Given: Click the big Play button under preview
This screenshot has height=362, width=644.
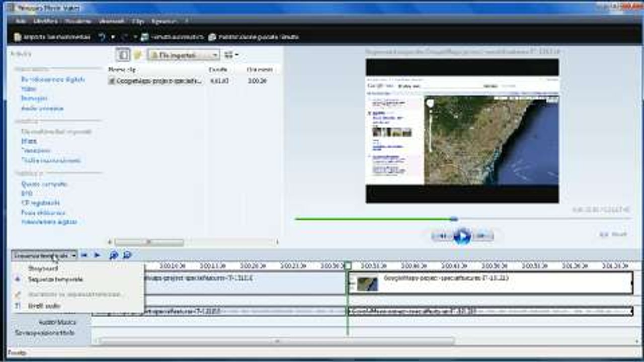Looking at the screenshot, I should [x=462, y=236].
